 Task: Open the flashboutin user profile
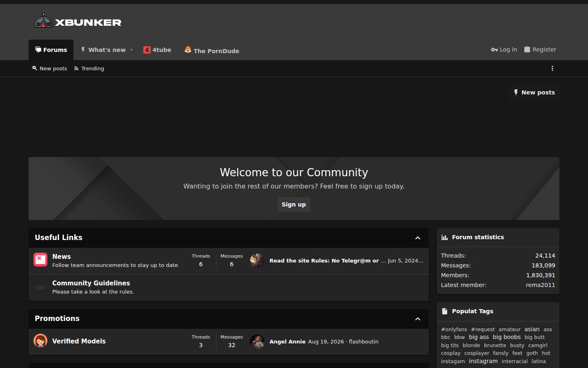tap(363, 341)
